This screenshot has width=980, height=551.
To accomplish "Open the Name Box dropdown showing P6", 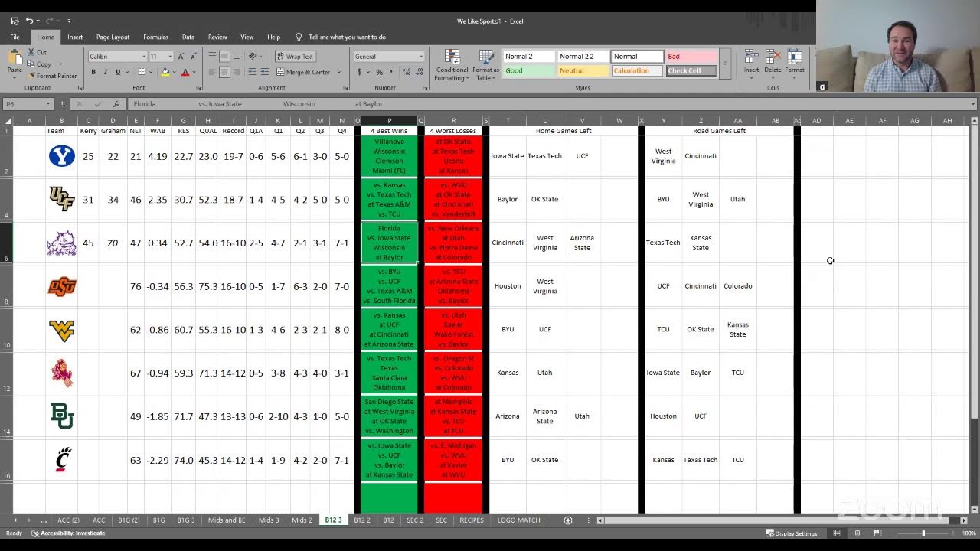I will (47, 104).
